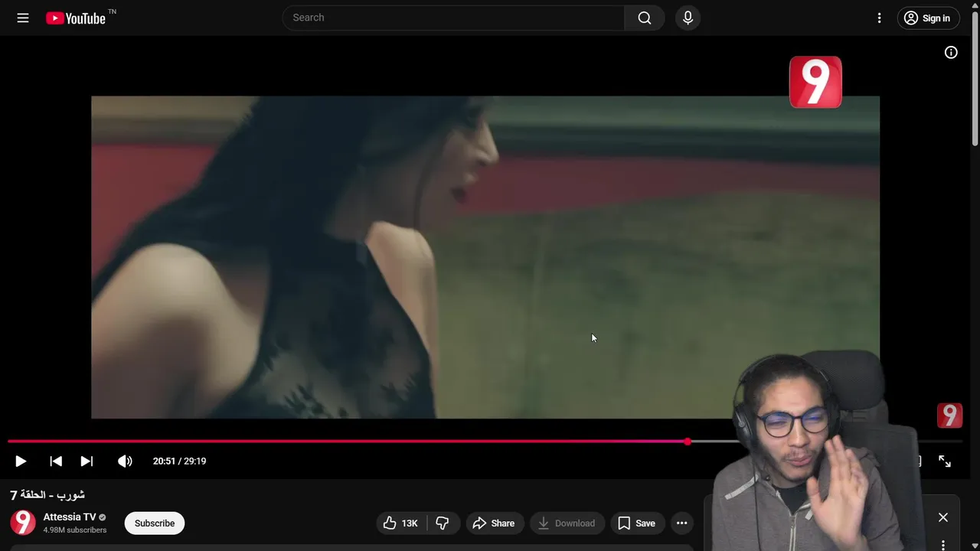Click the video title شورب - الحلقة 7

coord(47,495)
